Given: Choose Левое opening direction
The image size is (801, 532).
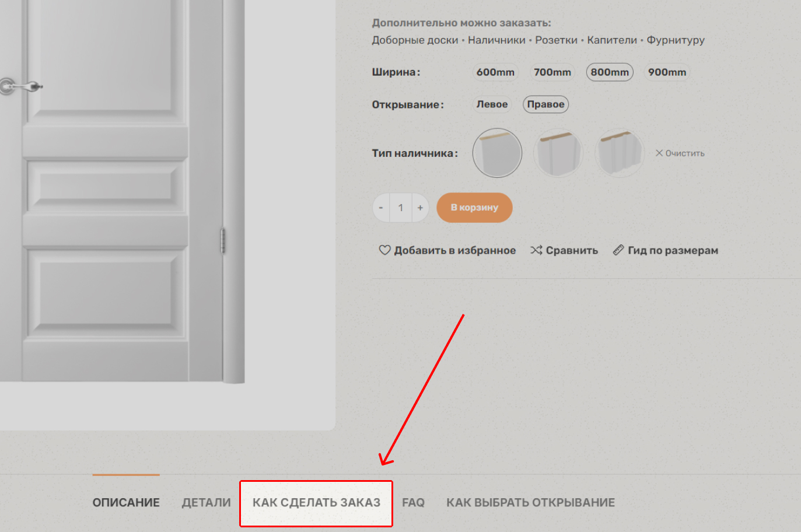Looking at the screenshot, I should pos(492,104).
